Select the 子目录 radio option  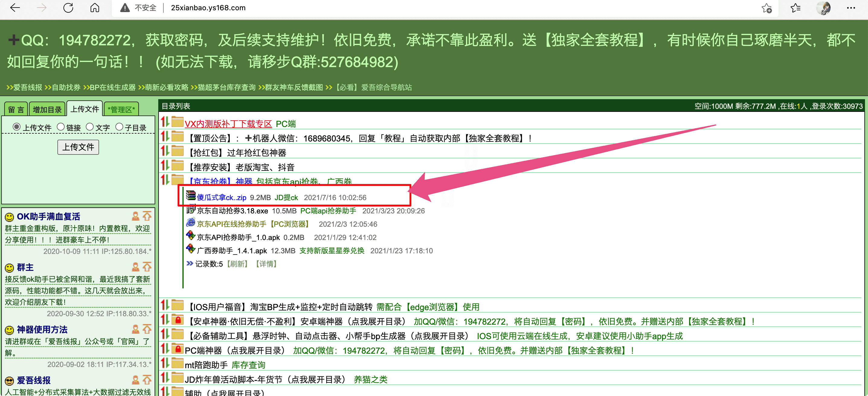pyautogui.click(x=119, y=127)
